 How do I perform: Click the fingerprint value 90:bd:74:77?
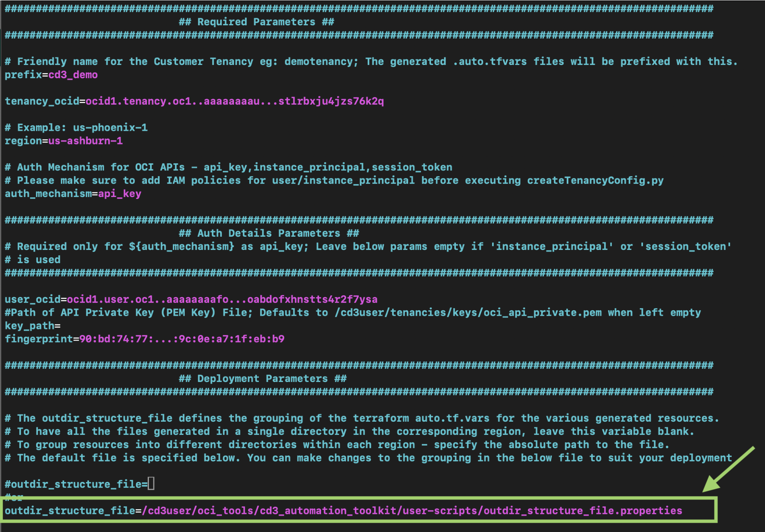(x=181, y=339)
